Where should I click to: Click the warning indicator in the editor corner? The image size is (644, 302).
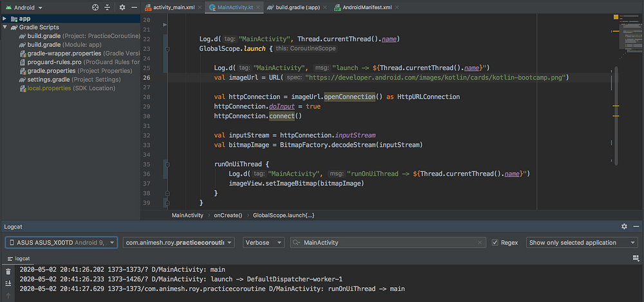[x=616, y=17]
